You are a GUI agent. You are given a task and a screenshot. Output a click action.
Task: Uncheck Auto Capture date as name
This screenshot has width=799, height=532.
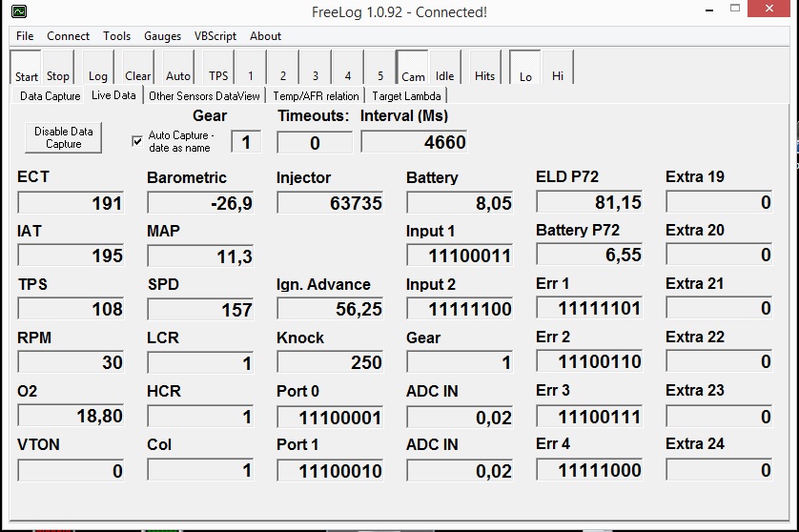click(x=137, y=141)
